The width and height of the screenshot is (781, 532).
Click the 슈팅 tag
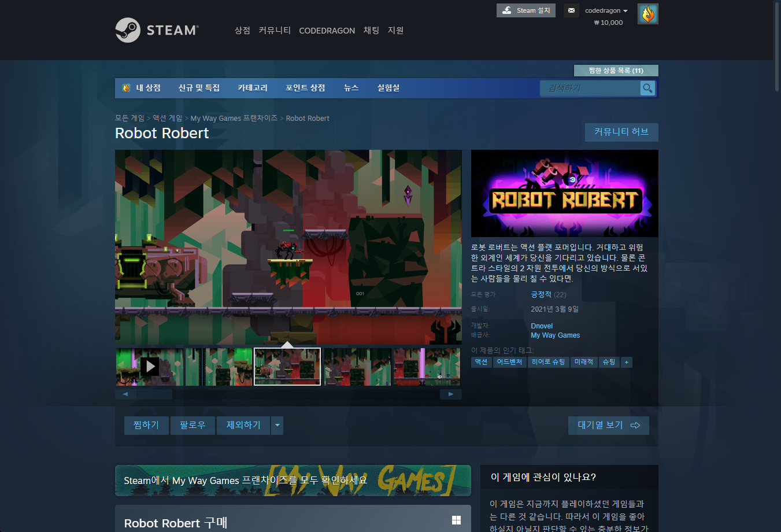[609, 362]
